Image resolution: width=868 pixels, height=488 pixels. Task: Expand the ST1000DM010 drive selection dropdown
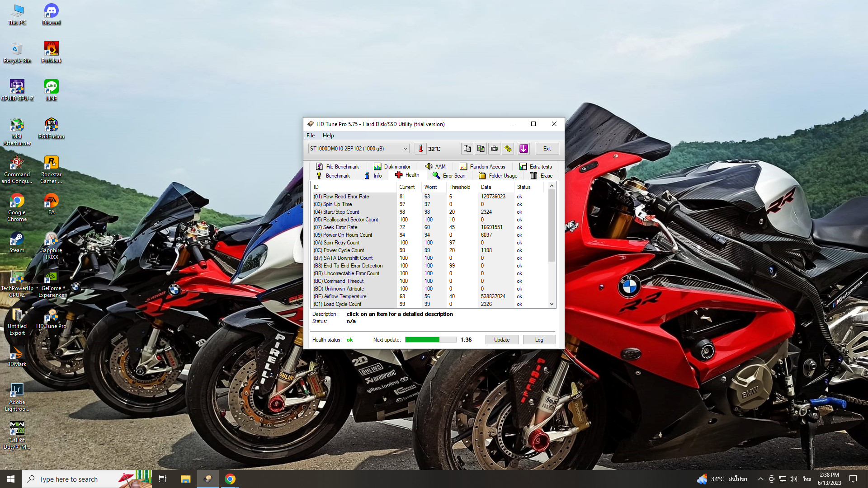(x=406, y=149)
